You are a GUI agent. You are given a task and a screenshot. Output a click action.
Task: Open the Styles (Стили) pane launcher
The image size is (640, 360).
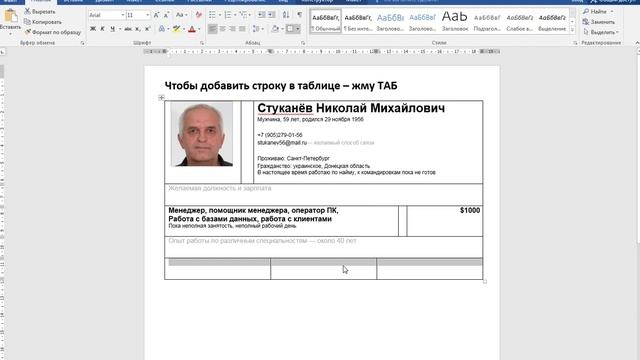pyautogui.click(x=575, y=43)
